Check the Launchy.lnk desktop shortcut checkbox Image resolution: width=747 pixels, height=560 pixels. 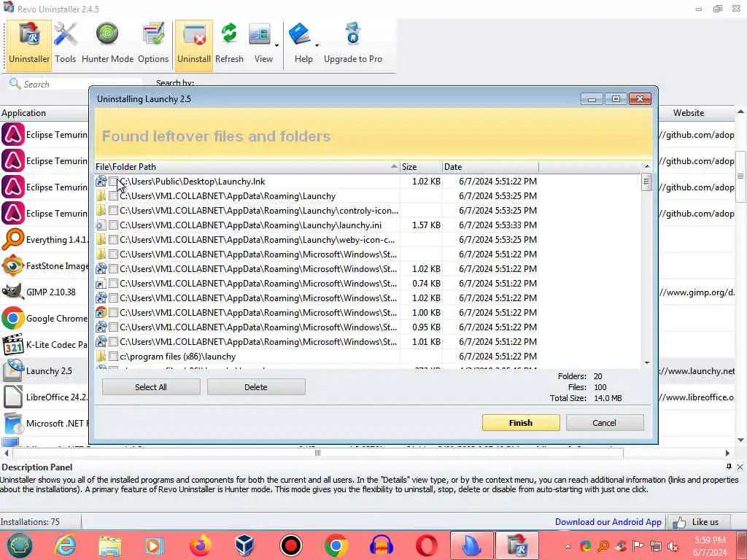pos(113,182)
